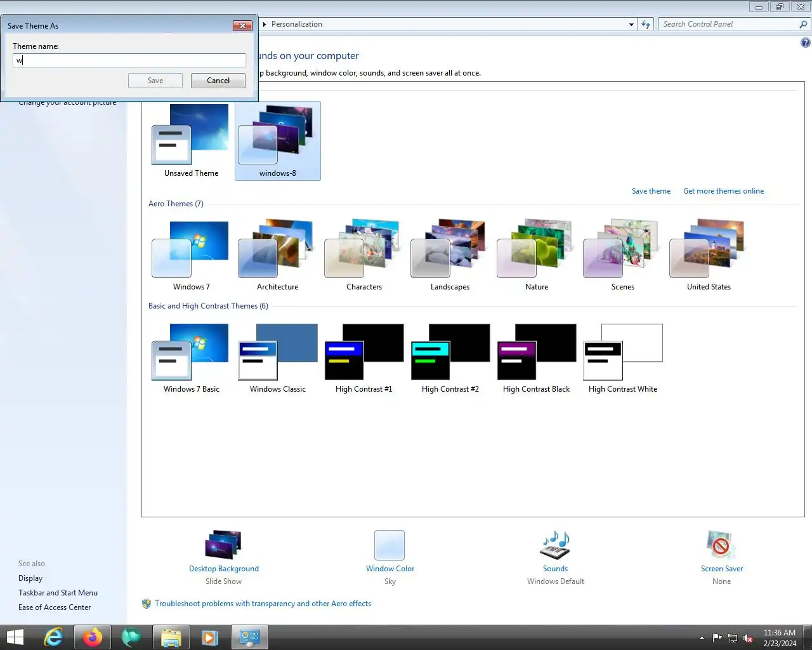The height and width of the screenshot is (650, 812).
Task: Open Troubleshoot transparency and Aero effects link
Action: pyautogui.click(x=263, y=604)
